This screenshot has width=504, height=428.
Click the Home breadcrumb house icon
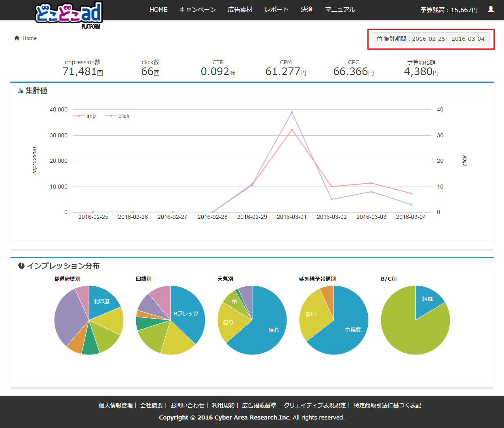[x=17, y=38]
